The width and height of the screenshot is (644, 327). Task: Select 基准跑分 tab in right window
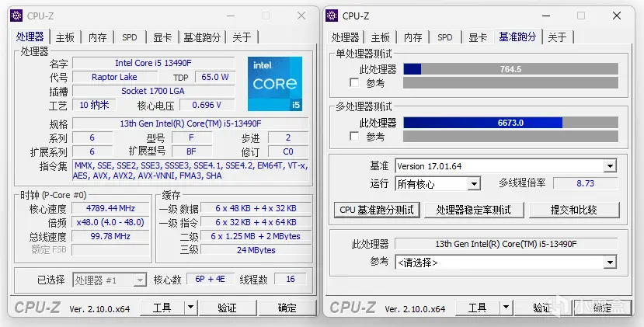coord(517,37)
